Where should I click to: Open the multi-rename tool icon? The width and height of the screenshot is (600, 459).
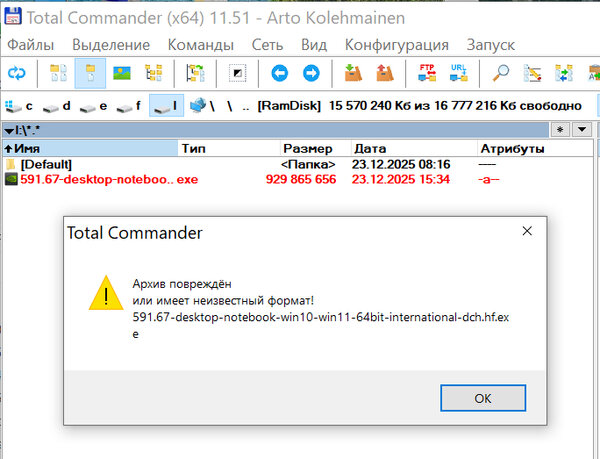click(x=532, y=73)
